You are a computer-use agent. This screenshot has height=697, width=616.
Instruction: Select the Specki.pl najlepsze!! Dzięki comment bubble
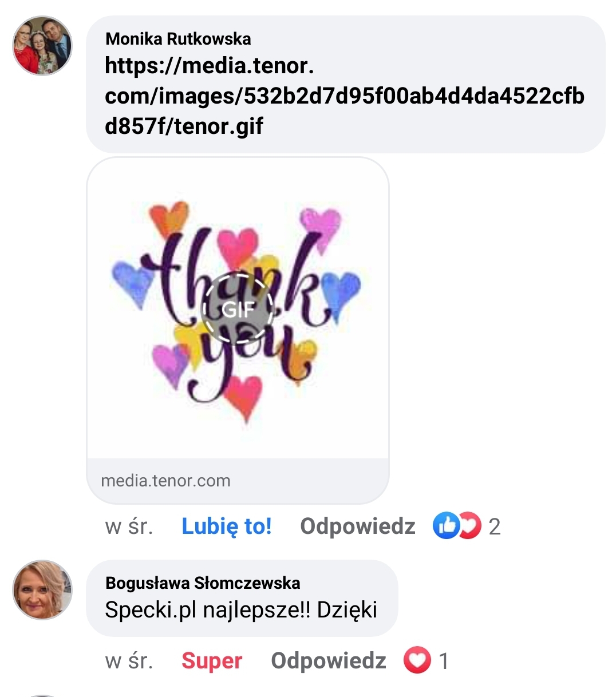pos(242,598)
